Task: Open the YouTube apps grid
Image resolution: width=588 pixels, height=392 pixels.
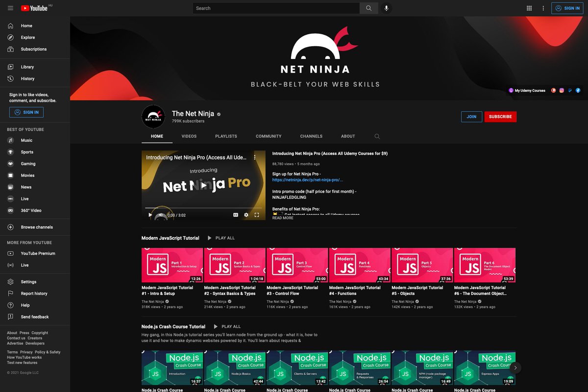Action: coord(529,8)
